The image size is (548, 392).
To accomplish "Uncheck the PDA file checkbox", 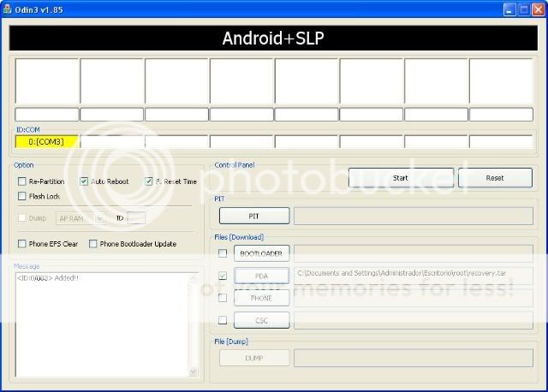I will point(223,276).
